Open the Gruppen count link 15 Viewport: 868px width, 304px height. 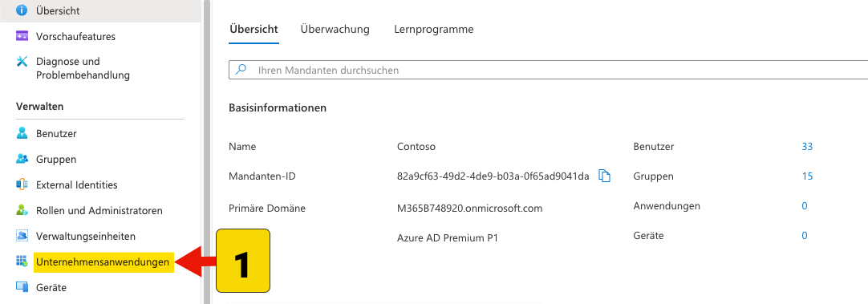tap(807, 176)
